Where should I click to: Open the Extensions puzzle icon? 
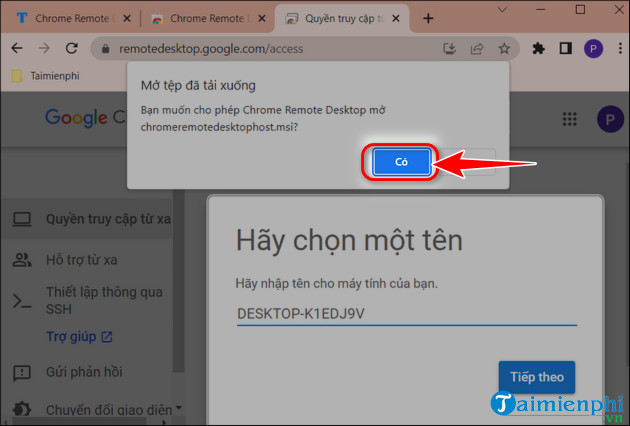538,49
